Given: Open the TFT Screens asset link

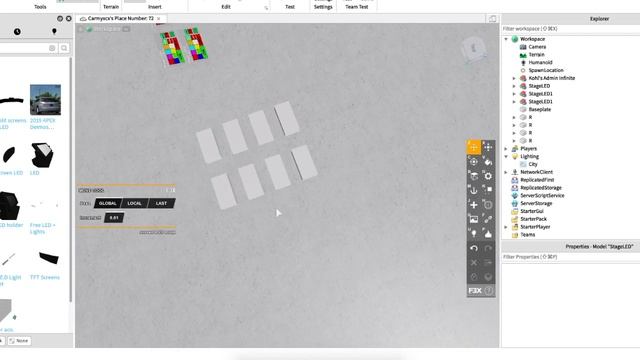Looking at the screenshot, I should click(x=45, y=277).
